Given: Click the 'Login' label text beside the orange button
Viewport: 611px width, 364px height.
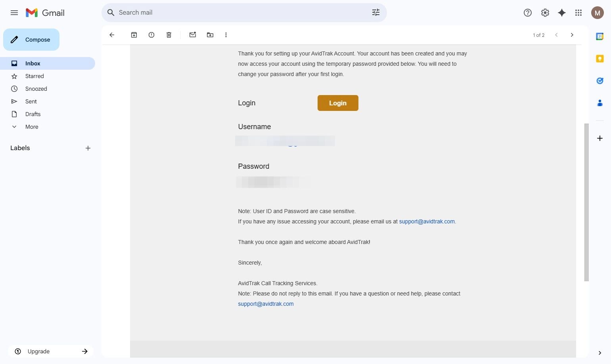Looking at the screenshot, I should (x=247, y=103).
